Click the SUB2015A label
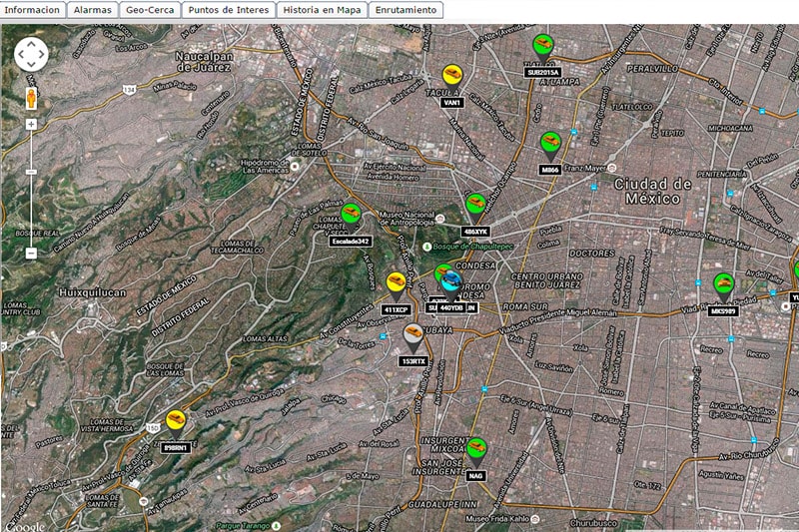The width and height of the screenshot is (799, 532). (x=542, y=73)
